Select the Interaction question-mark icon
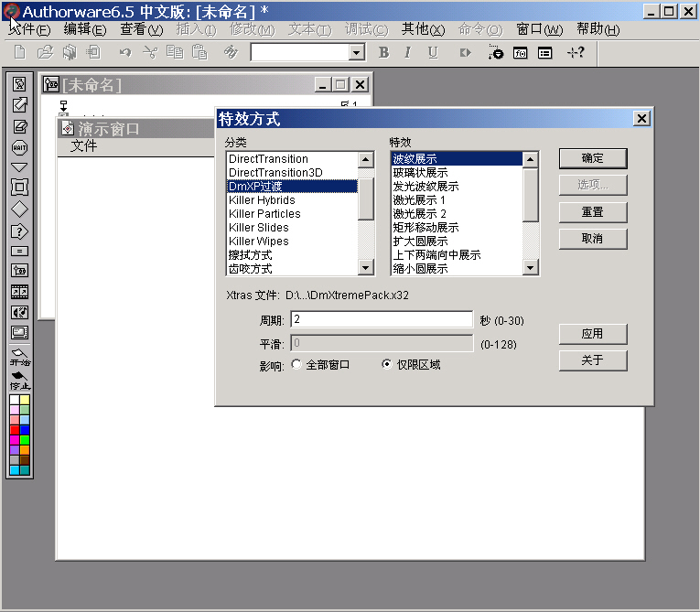 coord(19,231)
